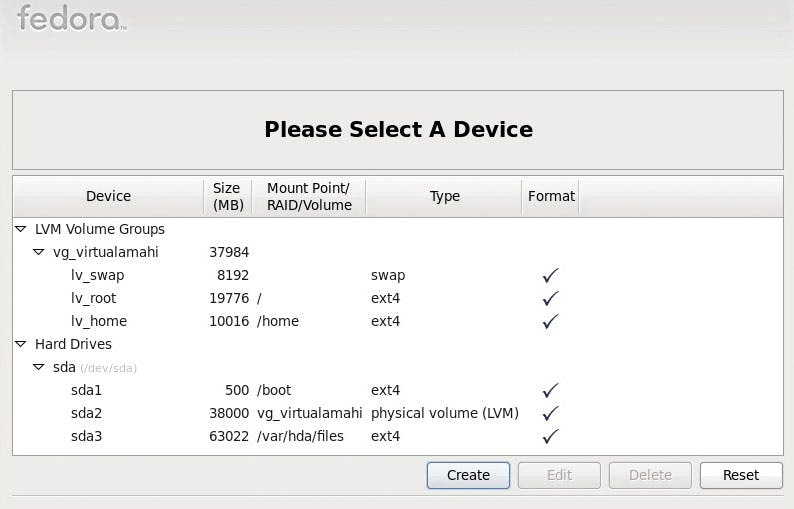Select the sda3 partition
Viewport: 794px width, 509px height.
398,436
